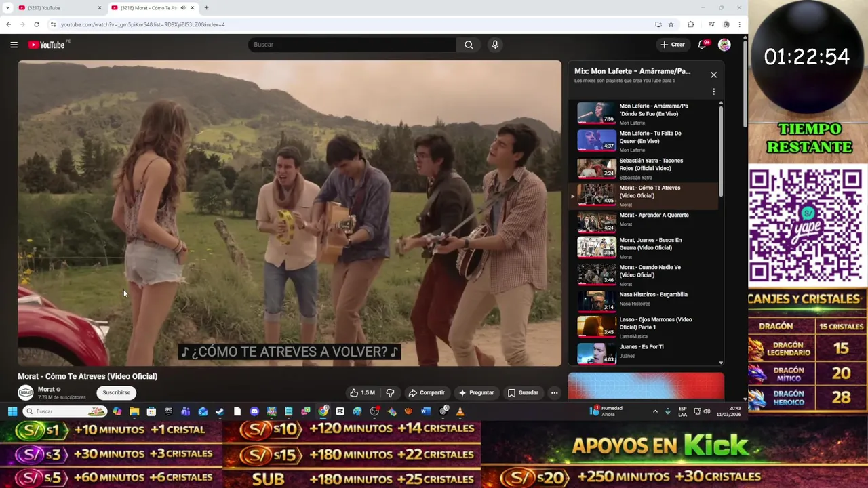Play Mon Laferte - Amárrame playlist item

(644, 114)
